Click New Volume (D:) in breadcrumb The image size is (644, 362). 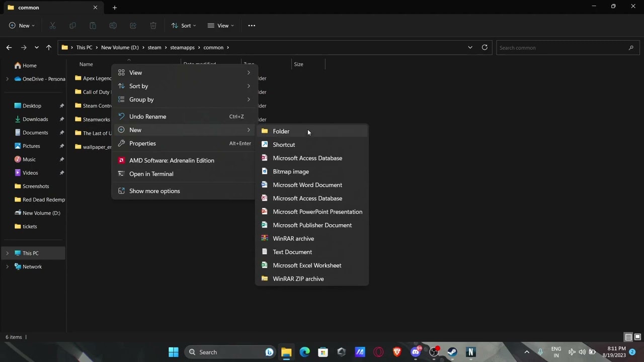coord(120,47)
